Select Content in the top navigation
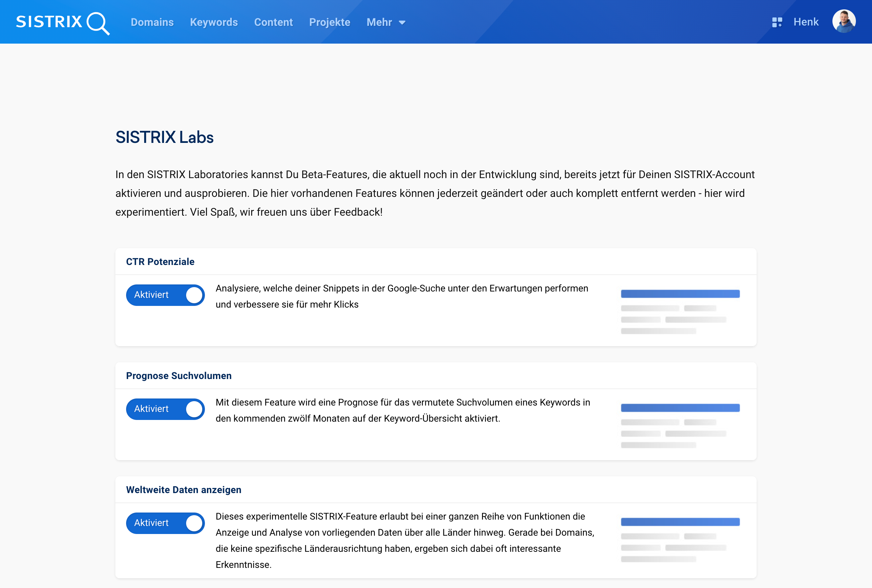 click(273, 22)
